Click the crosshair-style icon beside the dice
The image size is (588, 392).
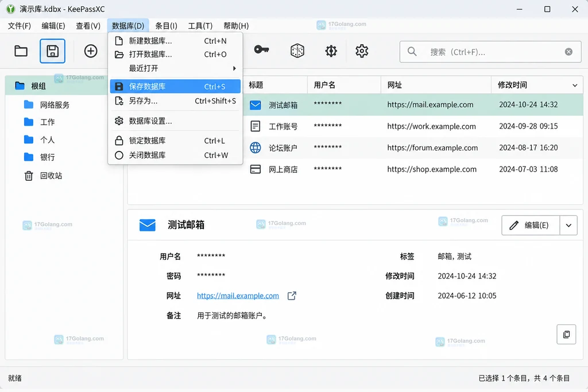(331, 51)
